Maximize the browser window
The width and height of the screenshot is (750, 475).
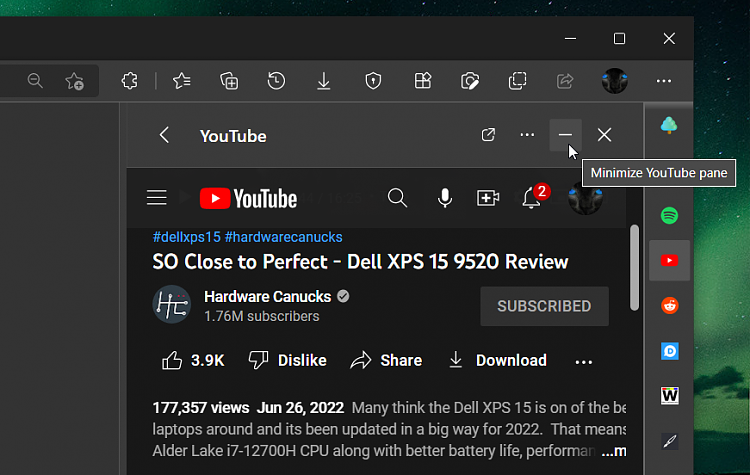click(x=619, y=38)
